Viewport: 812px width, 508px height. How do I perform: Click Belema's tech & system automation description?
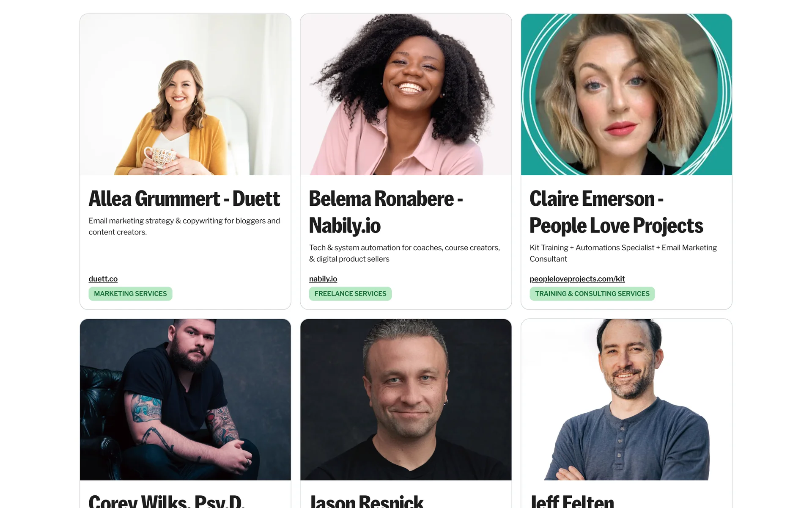click(405, 253)
